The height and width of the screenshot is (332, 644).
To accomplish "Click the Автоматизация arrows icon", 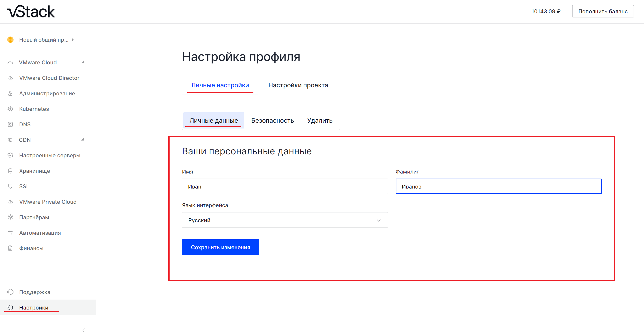I will pos(10,233).
